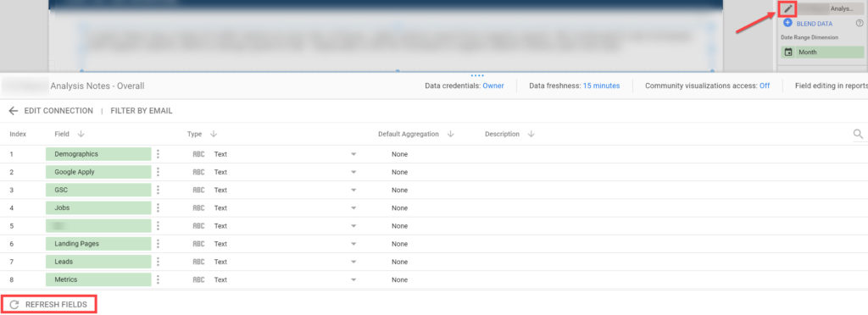Sort by Field column arrow

81,134
